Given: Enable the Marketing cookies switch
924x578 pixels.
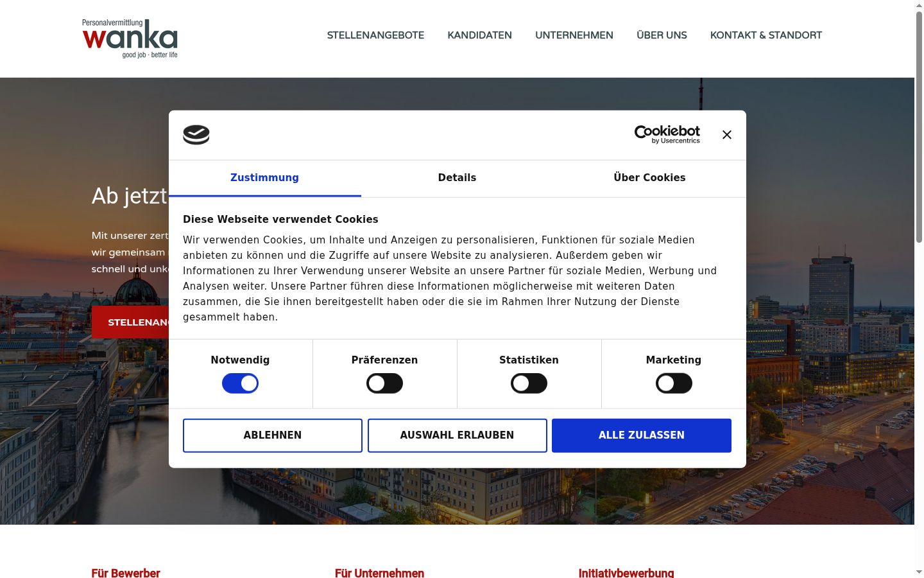Looking at the screenshot, I should pos(674,383).
